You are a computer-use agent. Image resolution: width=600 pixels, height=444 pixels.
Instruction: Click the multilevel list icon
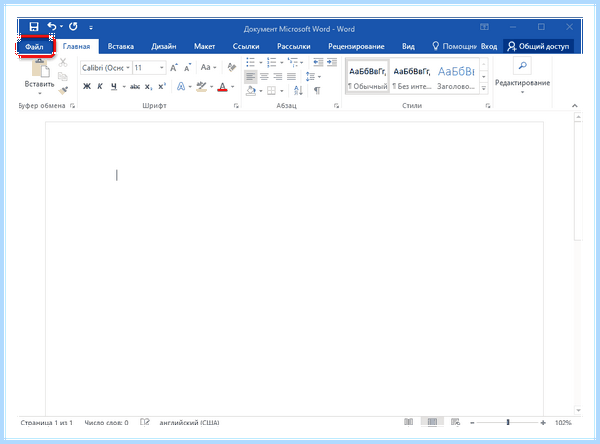pos(293,62)
